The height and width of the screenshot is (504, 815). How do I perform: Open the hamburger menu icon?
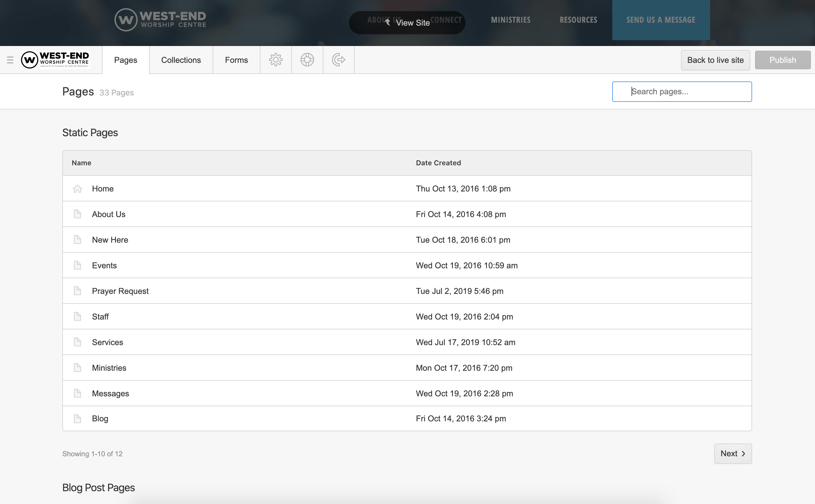10,60
